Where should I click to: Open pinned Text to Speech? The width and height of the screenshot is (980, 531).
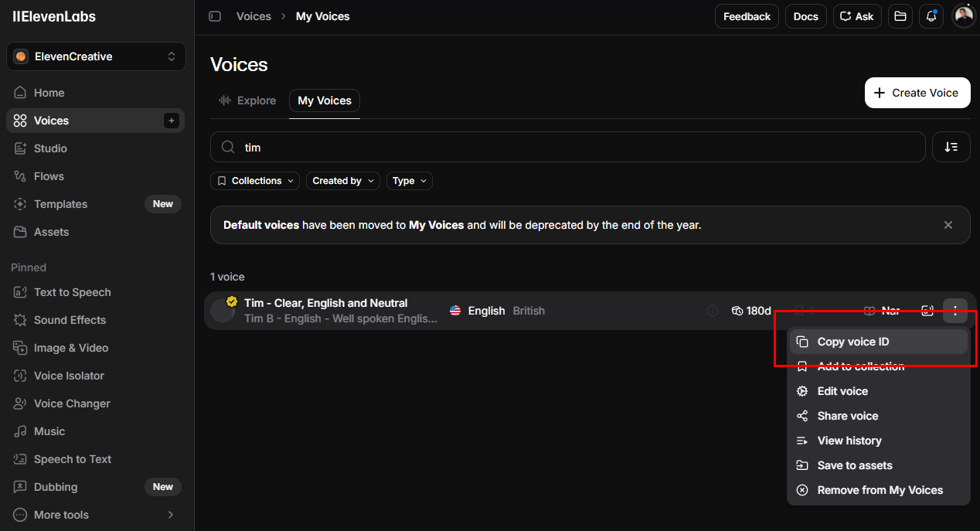pos(96,292)
